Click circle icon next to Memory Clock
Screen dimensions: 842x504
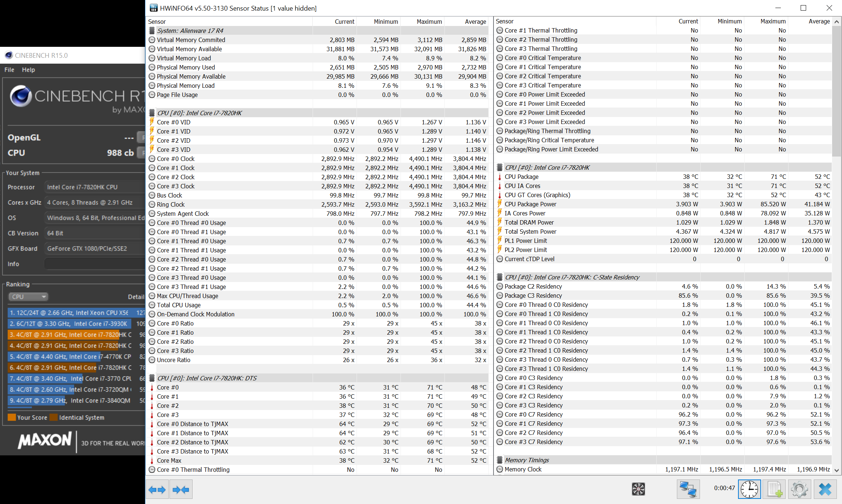[500, 469]
